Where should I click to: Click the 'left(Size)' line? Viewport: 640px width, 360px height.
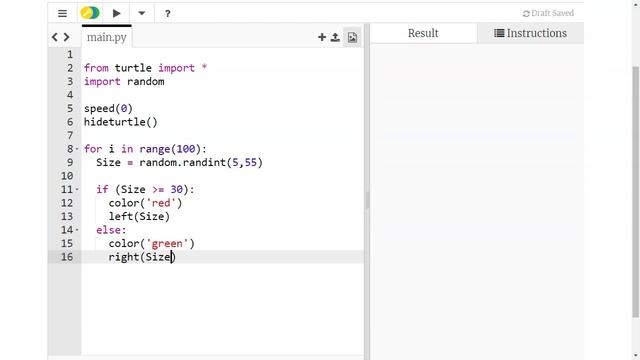[139, 216]
